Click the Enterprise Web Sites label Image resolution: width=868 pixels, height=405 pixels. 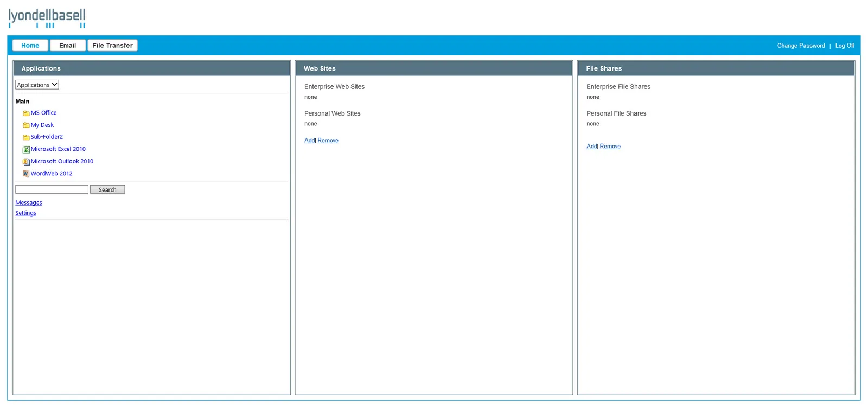(x=334, y=87)
